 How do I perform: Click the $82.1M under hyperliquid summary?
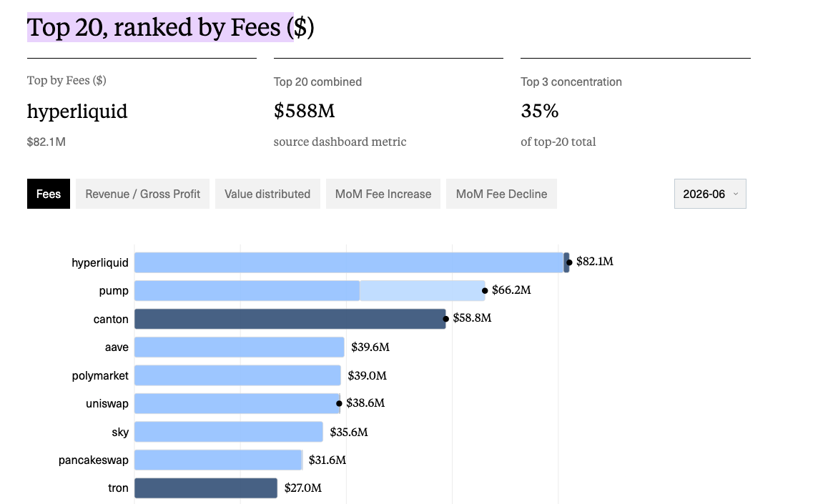click(x=46, y=142)
